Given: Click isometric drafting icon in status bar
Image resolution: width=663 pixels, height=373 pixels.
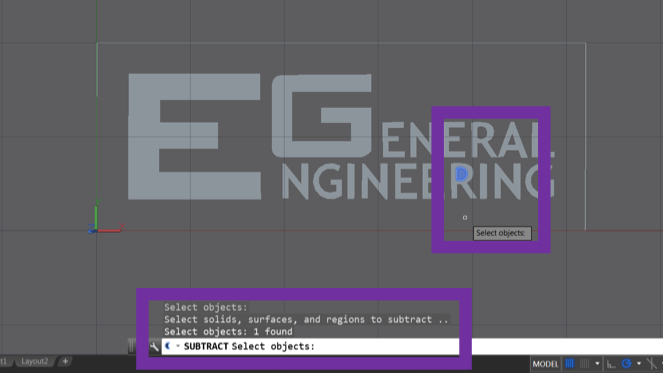Looking at the screenshot, I should coord(652,364).
